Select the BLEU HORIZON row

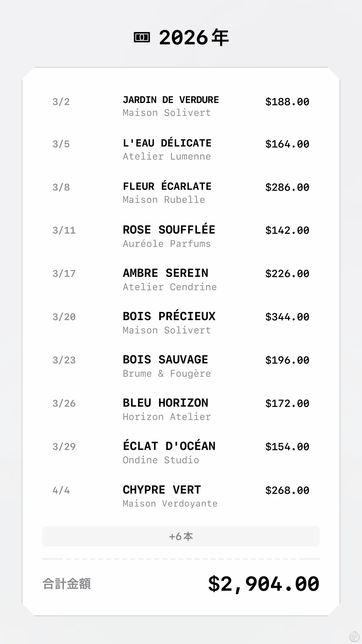pos(181,409)
